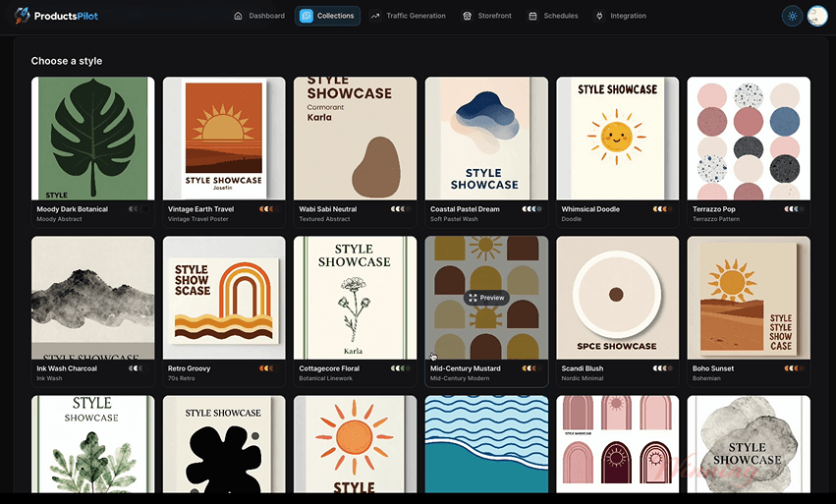
Task: Go to Traffic Generation tab
Action: pyautogui.click(x=409, y=16)
